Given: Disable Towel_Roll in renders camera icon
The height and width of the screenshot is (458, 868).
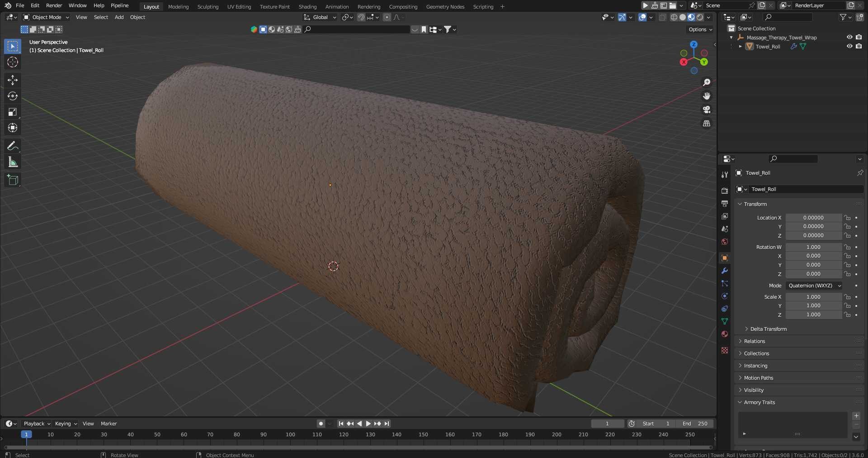Looking at the screenshot, I should 859,46.
